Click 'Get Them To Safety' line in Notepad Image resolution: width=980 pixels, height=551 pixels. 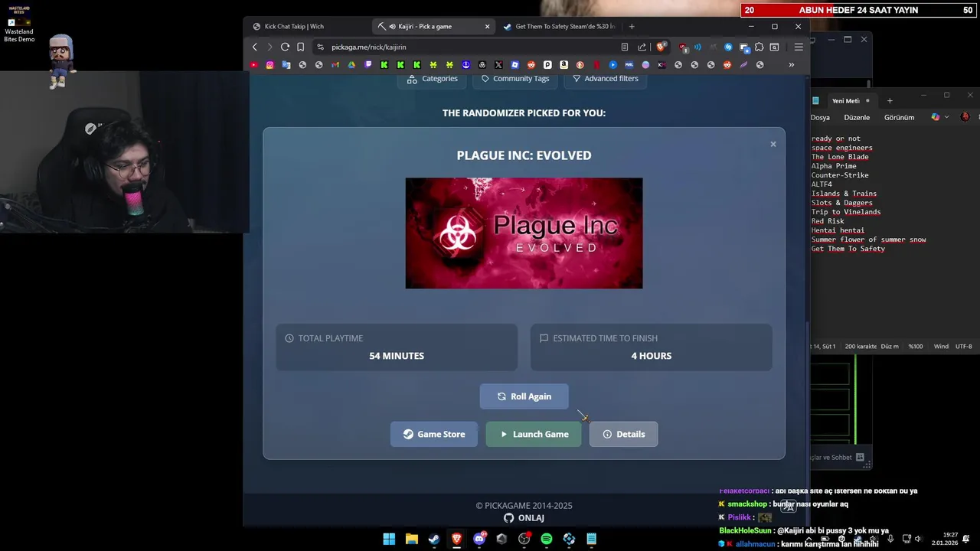pos(848,249)
